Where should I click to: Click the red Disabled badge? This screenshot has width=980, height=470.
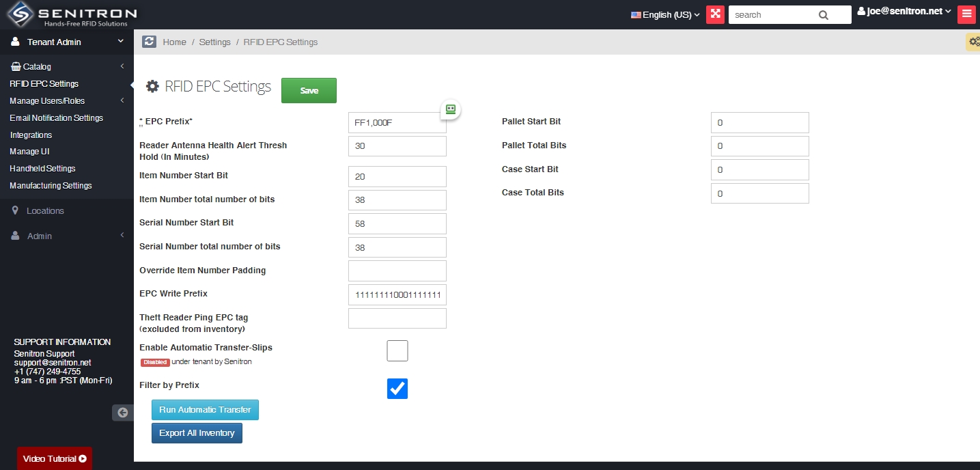click(155, 362)
